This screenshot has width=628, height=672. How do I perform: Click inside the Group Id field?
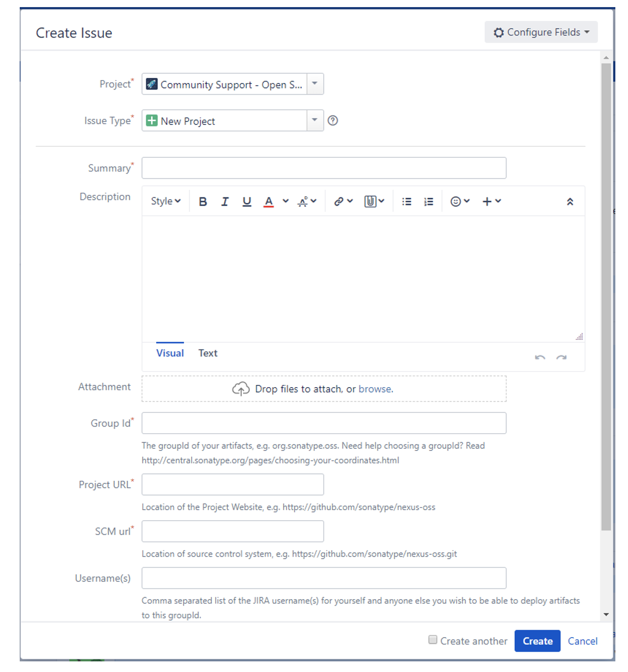click(324, 423)
